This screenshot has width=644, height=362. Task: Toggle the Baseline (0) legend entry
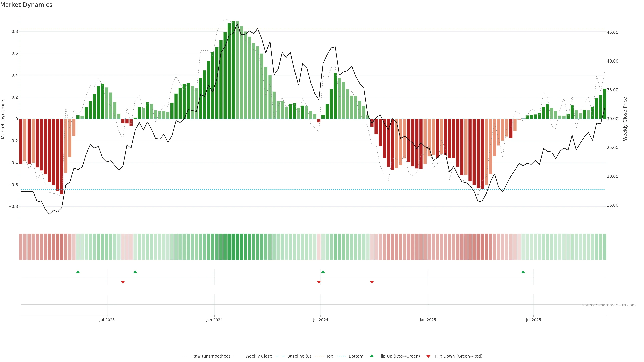299,356
